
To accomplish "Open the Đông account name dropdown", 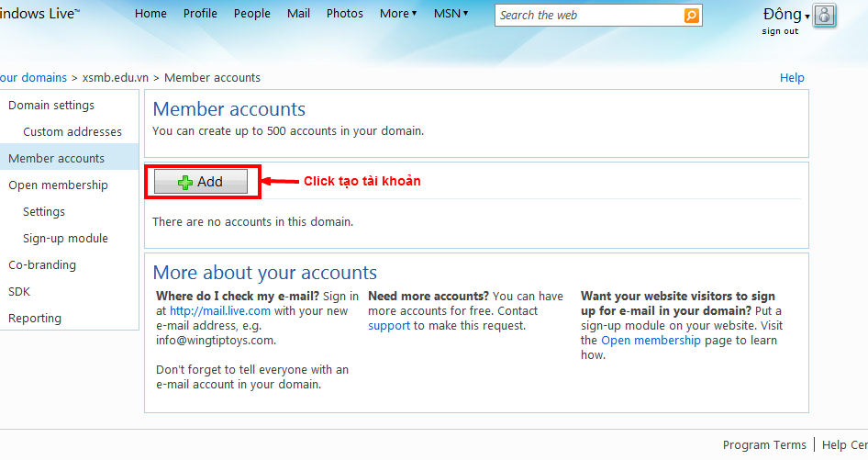I will [x=786, y=15].
